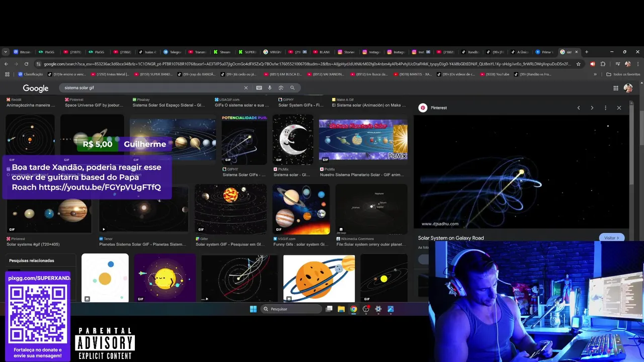Open site information icon in address bar
Viewport: 644px width, 362px height.
tap(38, 64)
